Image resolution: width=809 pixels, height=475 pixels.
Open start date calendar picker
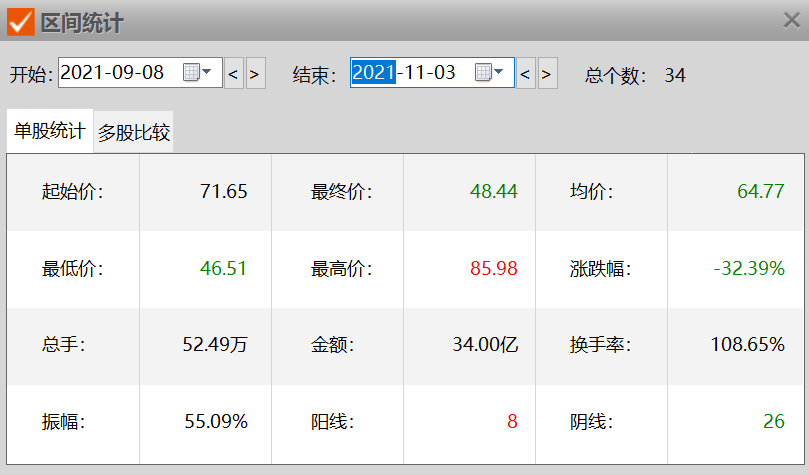pyautogui.click(x=197, y=72)
